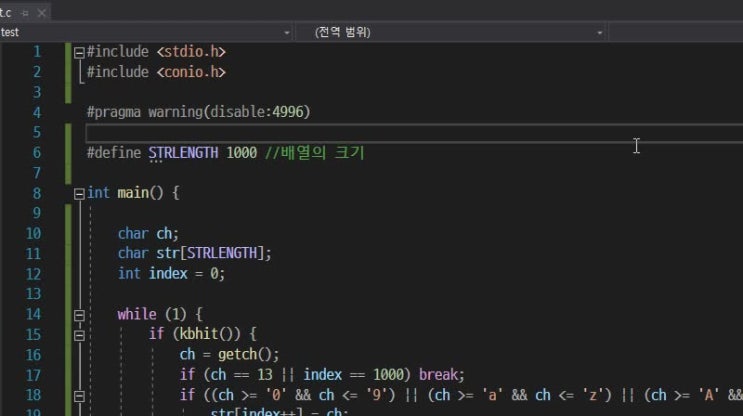The width and height of the screenshot is (743, 416).
Task: Click line number 17 in the margin
Action: click(33, 375)
